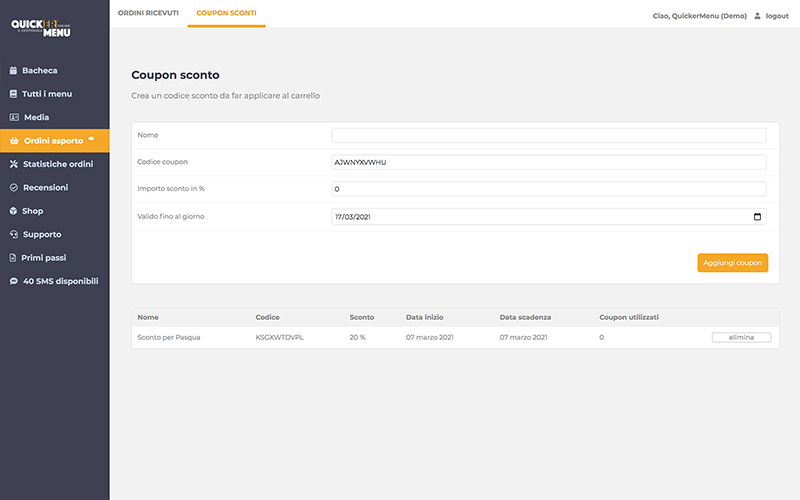Viewport: 800px width, 500px height.
Task: Switch to the Ordini Ricevuti tab
Action: click(x=148, y=13)
